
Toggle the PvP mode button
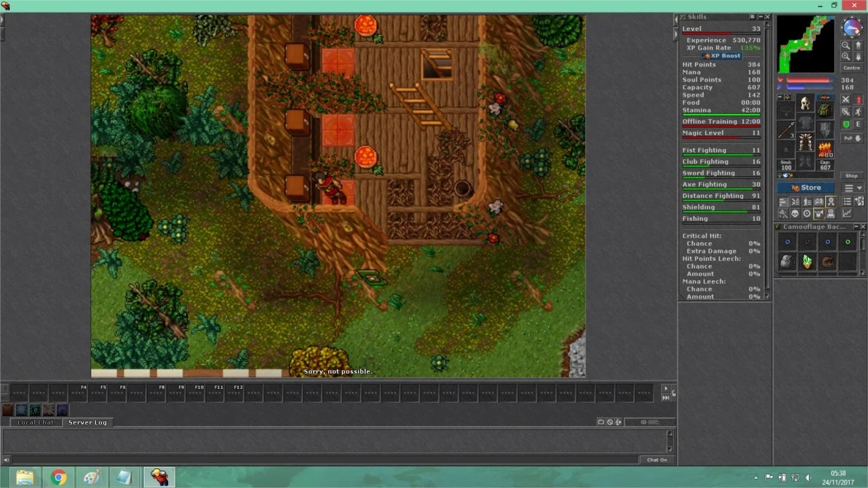[852, 138]
